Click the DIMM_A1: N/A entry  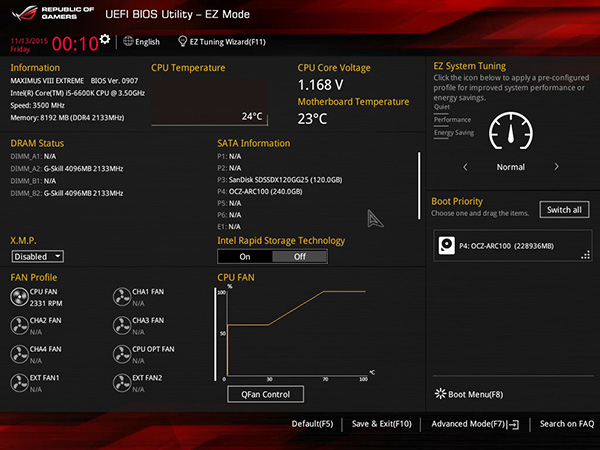tap(33, 156)
